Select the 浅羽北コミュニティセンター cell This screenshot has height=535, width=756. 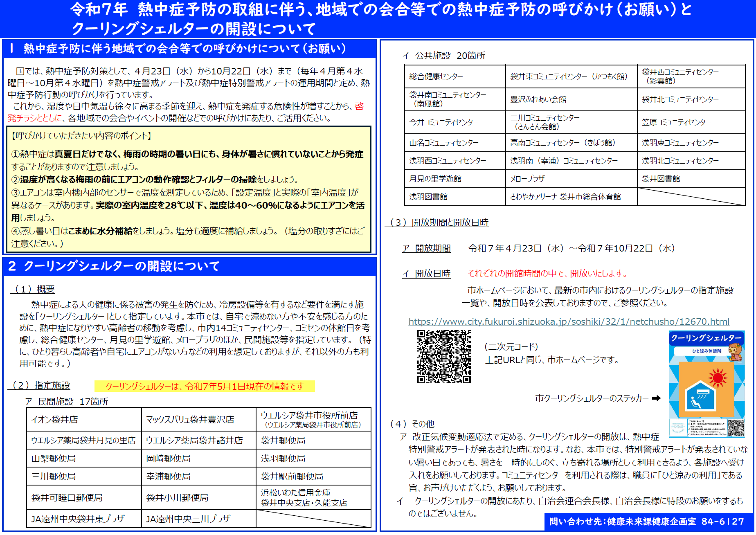pyautogui.click(x=691, y=160)
